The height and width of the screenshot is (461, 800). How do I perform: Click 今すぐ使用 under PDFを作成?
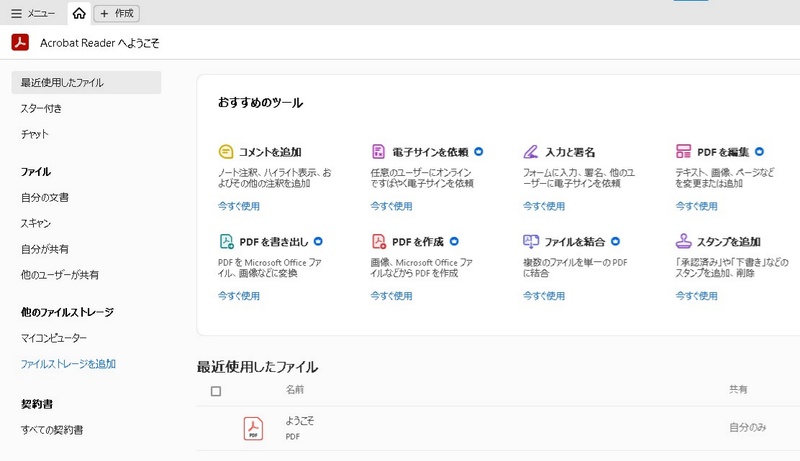point(391,296)
